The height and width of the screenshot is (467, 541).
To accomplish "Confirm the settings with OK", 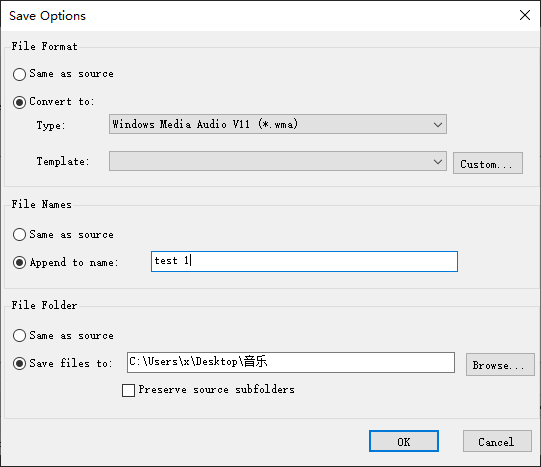I will tap(404, 441).
